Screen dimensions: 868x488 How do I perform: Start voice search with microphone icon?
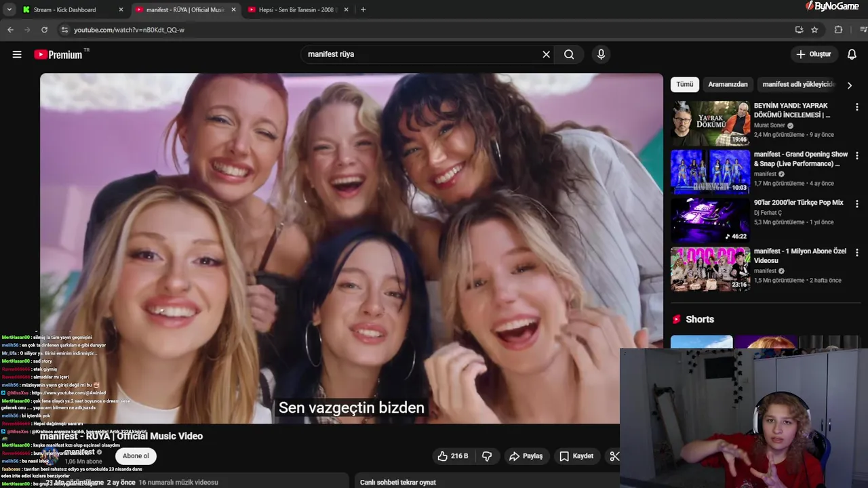point(601,54)
